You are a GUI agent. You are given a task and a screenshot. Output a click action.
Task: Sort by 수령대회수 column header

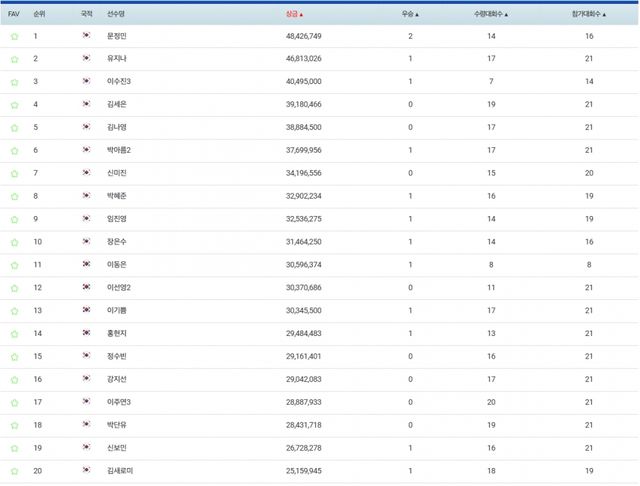[x=490, y=15]
